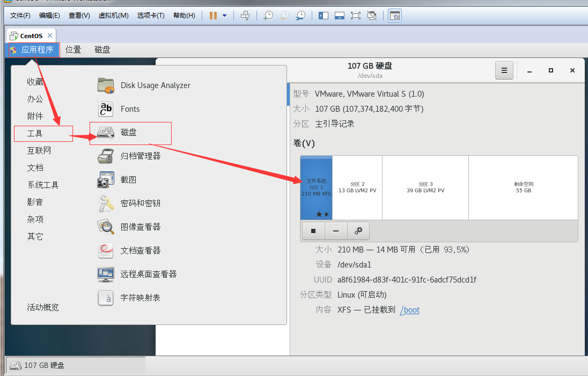Unmount selected partition with stop button

coord(313,231)
